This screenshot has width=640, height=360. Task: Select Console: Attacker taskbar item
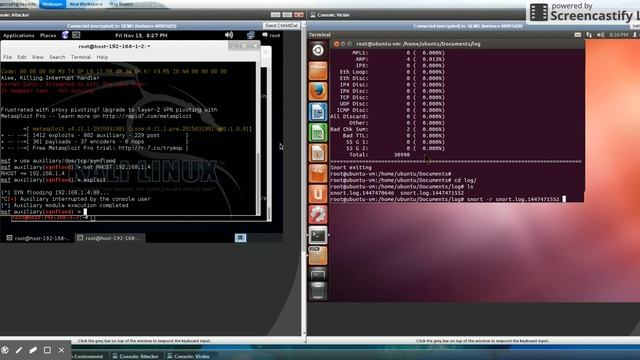coord(135,356)
